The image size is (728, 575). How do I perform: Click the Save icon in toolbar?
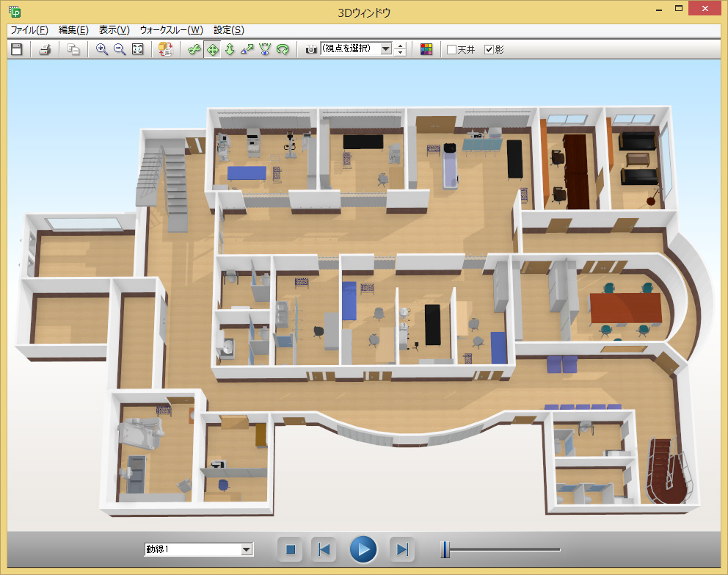[16, 49]
